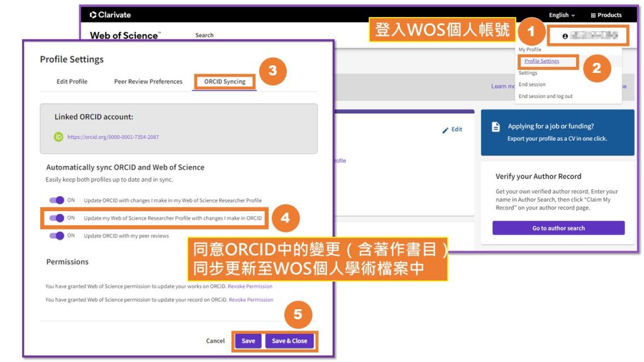The image size is (644, 362).
Task: Open the English language dropdown
Action: click(562, 15)
